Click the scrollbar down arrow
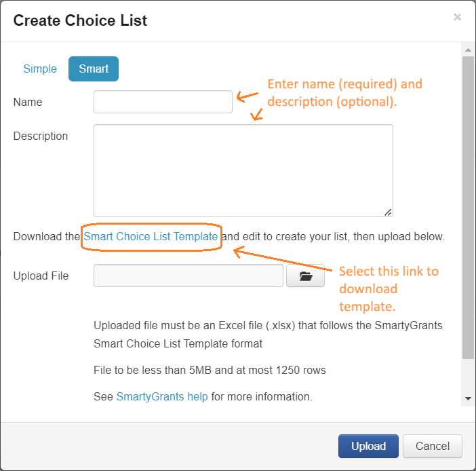476x471 pixels. 468,398
